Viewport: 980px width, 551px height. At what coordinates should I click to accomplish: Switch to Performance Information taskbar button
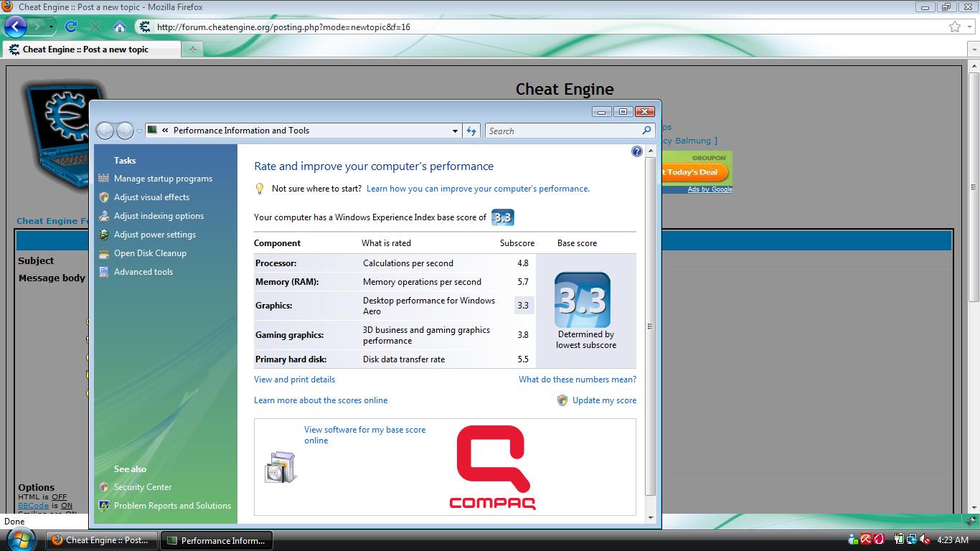click(x=217, y=540)
